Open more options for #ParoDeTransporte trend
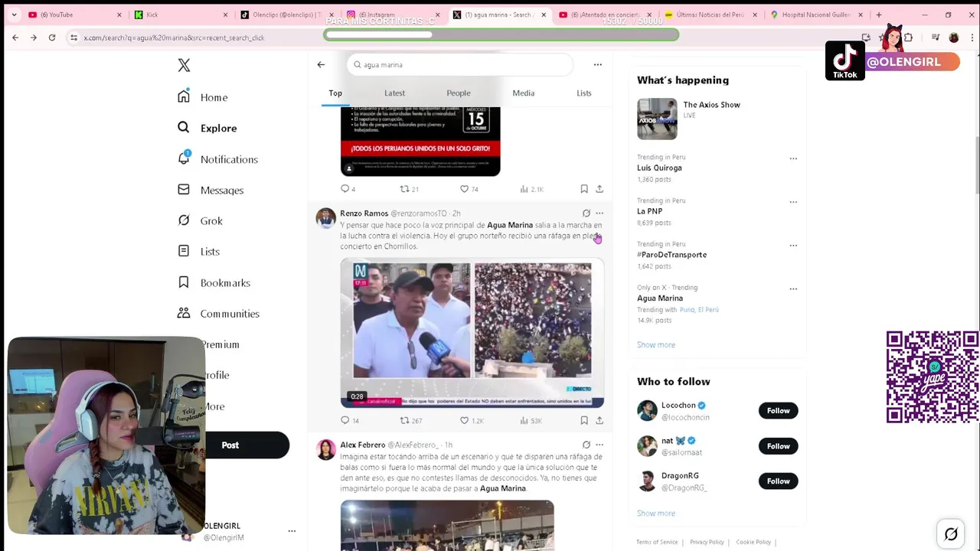The image size is (980, 551). 793,246
